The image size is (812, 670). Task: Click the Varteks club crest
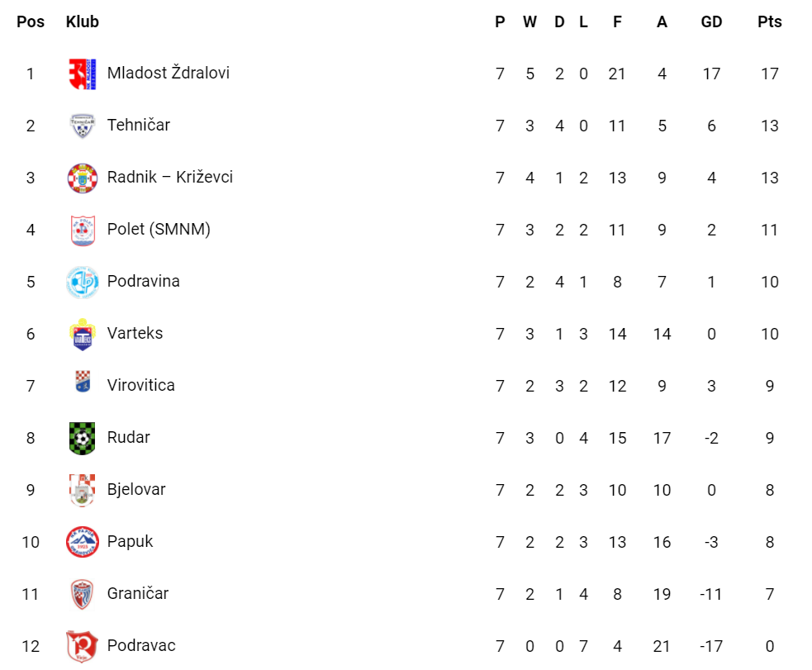click(83, 334)
